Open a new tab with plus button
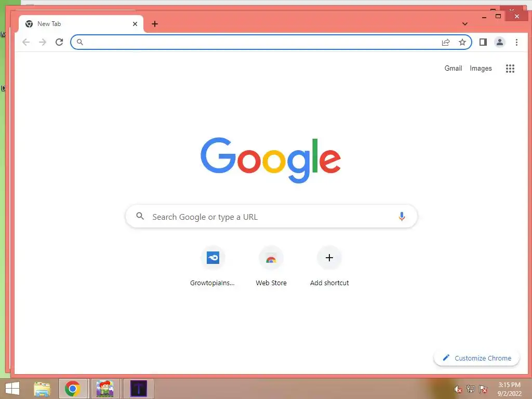Viewport: 532px width, 399px height. 155,24
